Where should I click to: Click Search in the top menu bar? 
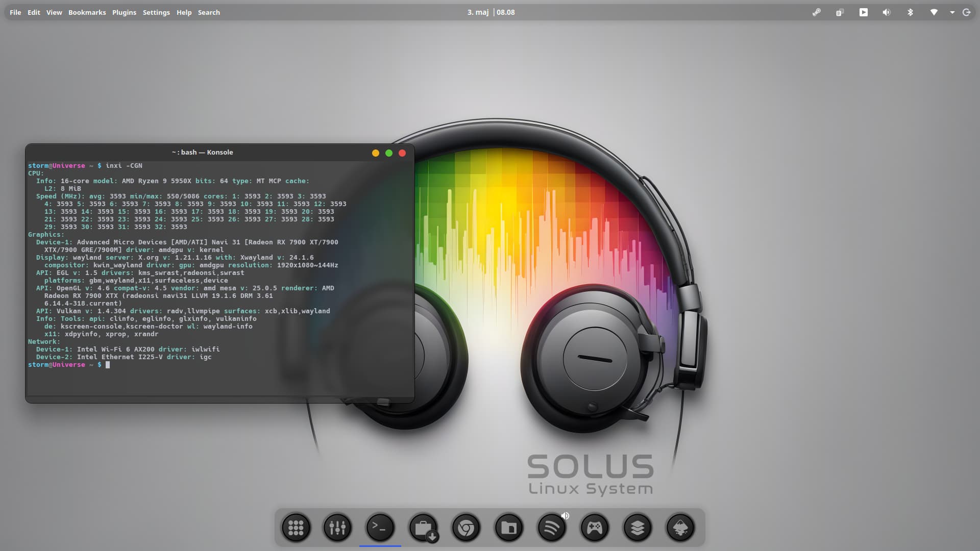tap(209, 12)
